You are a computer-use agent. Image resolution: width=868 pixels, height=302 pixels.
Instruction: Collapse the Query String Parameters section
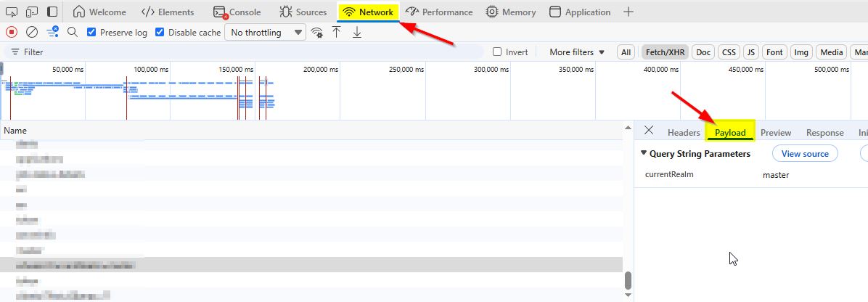click(644, 153)
